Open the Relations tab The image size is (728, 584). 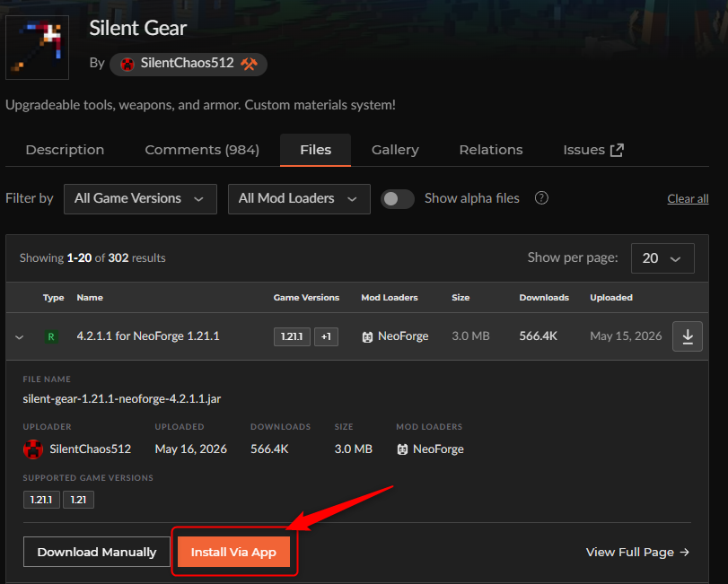point(491,150)
